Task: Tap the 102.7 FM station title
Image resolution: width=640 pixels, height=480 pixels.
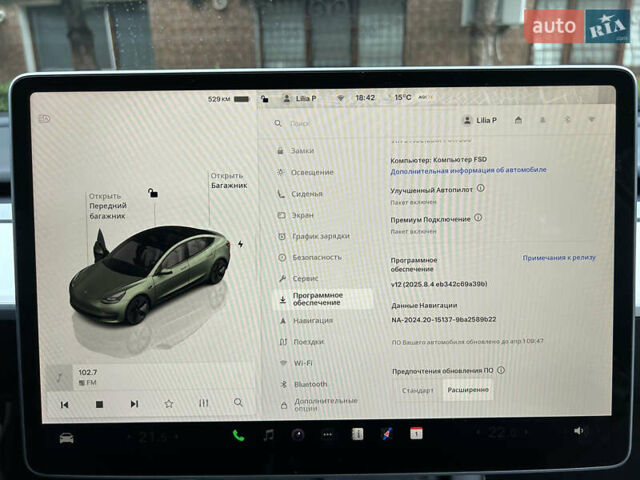Action: 88,372
